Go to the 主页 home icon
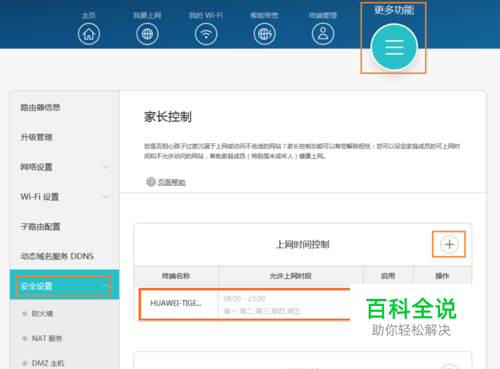 pyautogui.click(x=89, y=34)
